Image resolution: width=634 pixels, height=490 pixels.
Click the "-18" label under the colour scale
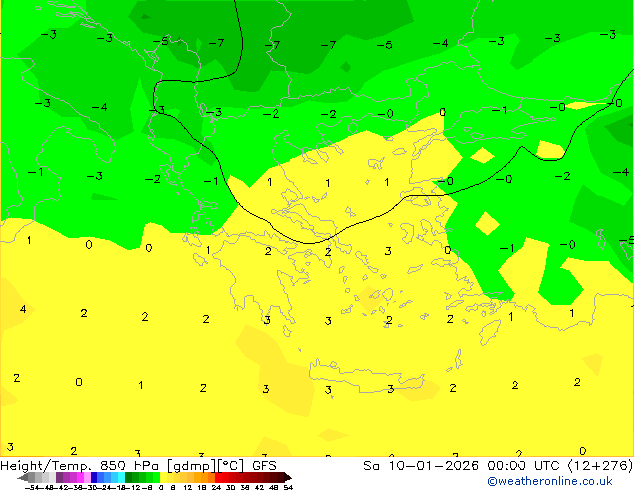pos(118,487)
